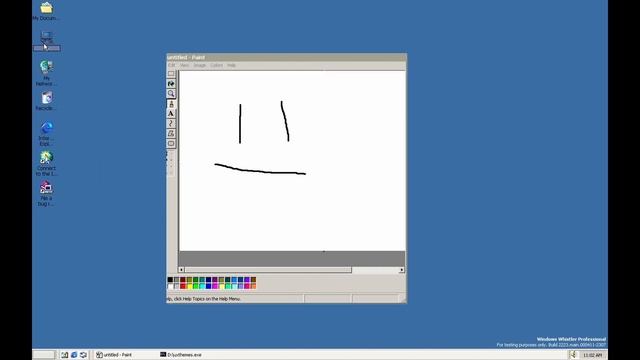Select the Recycle Bin desktop icon

pos(46,101)
